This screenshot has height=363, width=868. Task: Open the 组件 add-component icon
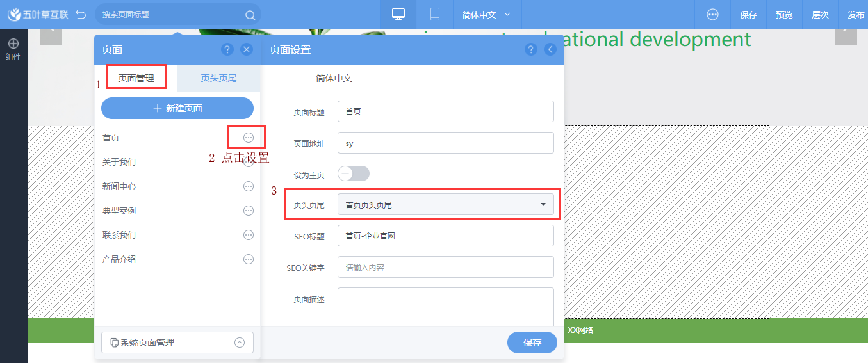pos(13,44)
